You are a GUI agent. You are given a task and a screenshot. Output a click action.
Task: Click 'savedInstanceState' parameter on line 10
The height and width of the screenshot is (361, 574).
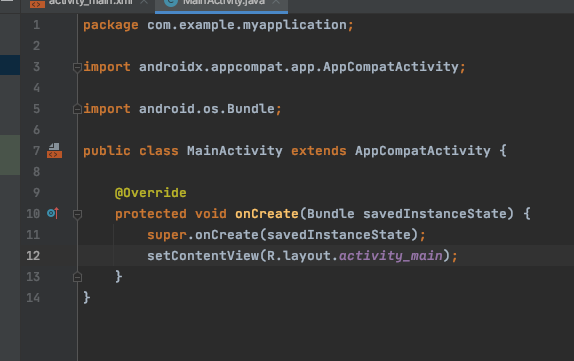pyautogui.click(x=435, y=214)
